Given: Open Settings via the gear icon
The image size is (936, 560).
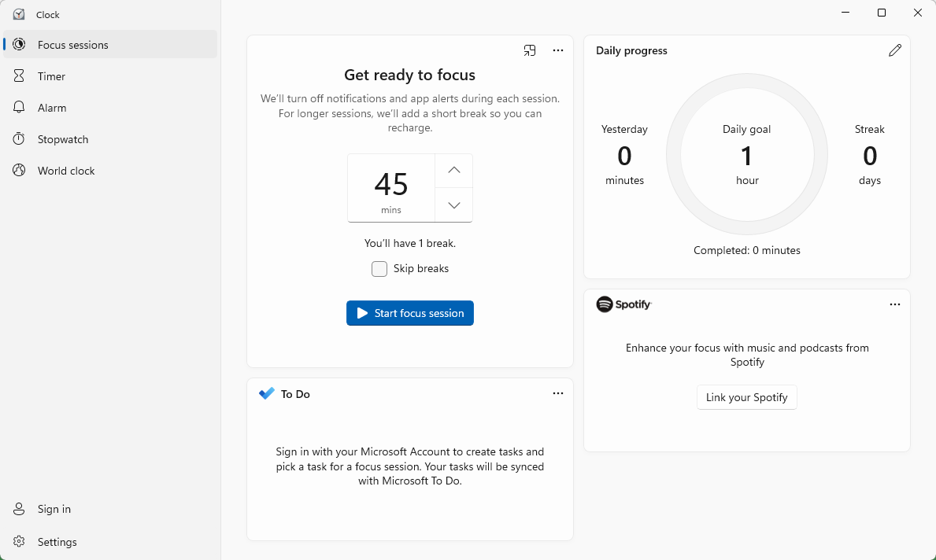Looking at the screenshot, I should click(x=20, y=542).
